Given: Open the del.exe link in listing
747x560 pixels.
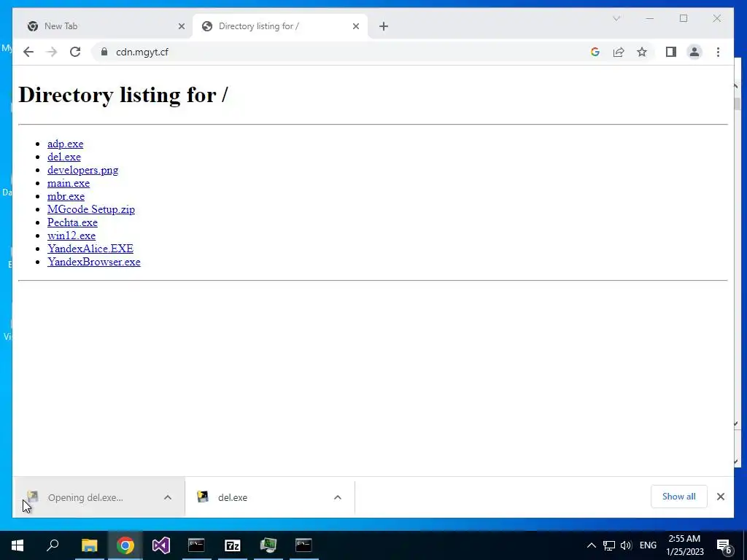Looking at the screenshot, I should point(64,157).
